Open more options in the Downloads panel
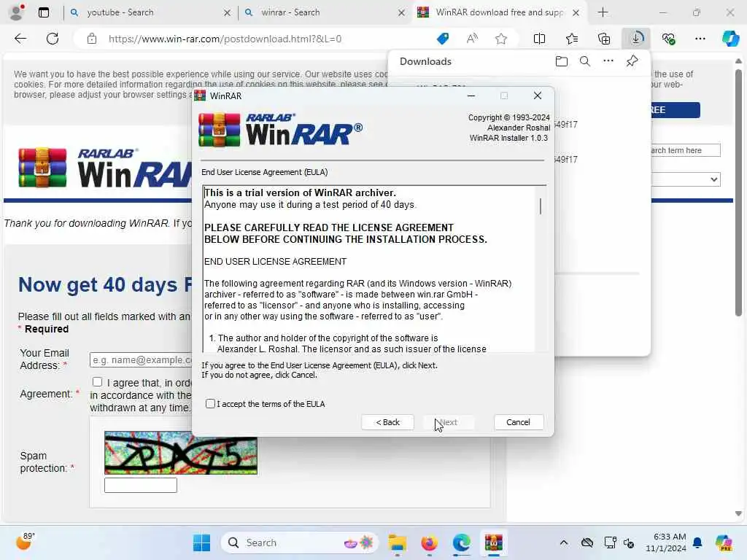The height and width of the screenshot is (560, 747). [608, 61]
